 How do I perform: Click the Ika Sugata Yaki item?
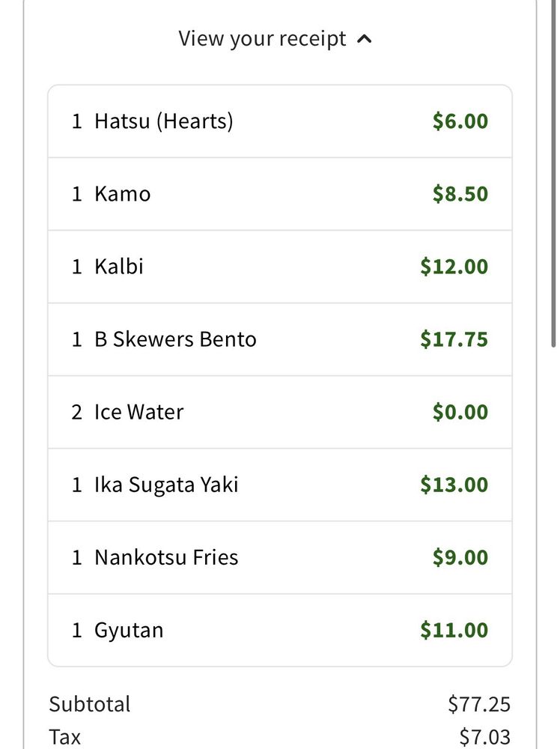pyautogui.click(x=166, y=485)
